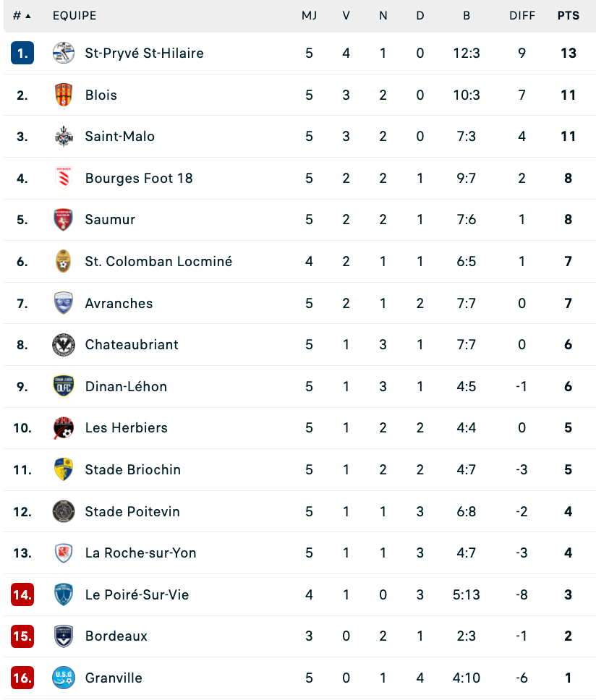Sort standings by PTS column header
The height and width of the screenshot is (700, 596).
pos(569,16)
